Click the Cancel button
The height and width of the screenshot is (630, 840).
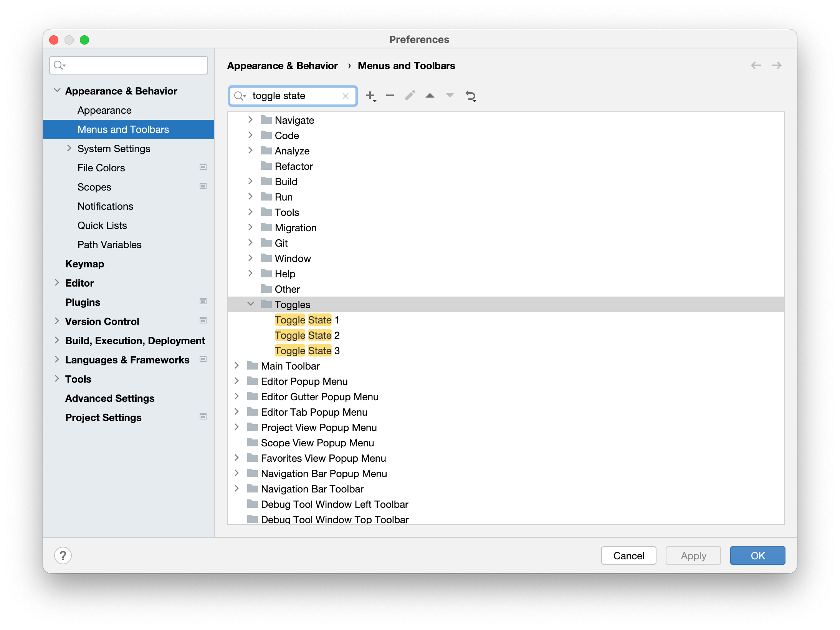pos(628,555)
